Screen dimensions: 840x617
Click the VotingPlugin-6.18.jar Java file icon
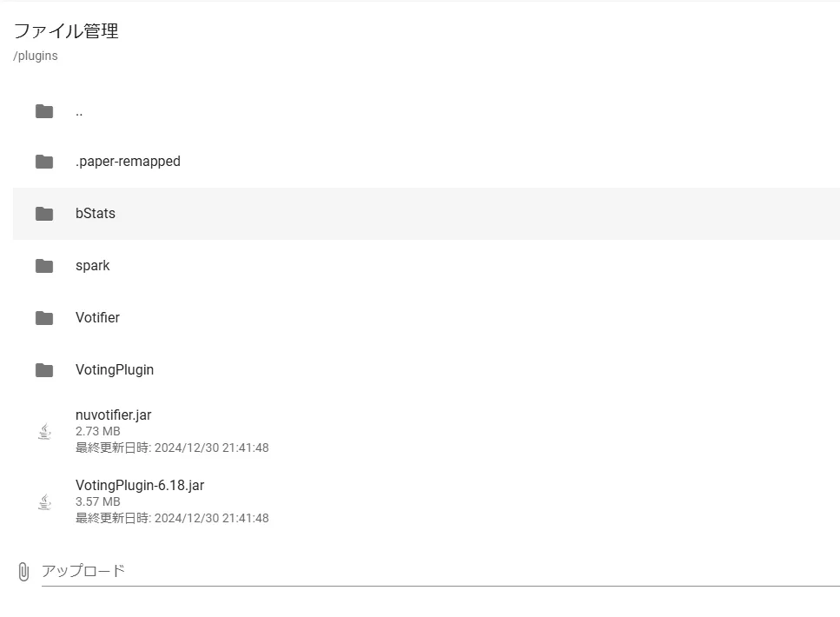tap(44, 501)
